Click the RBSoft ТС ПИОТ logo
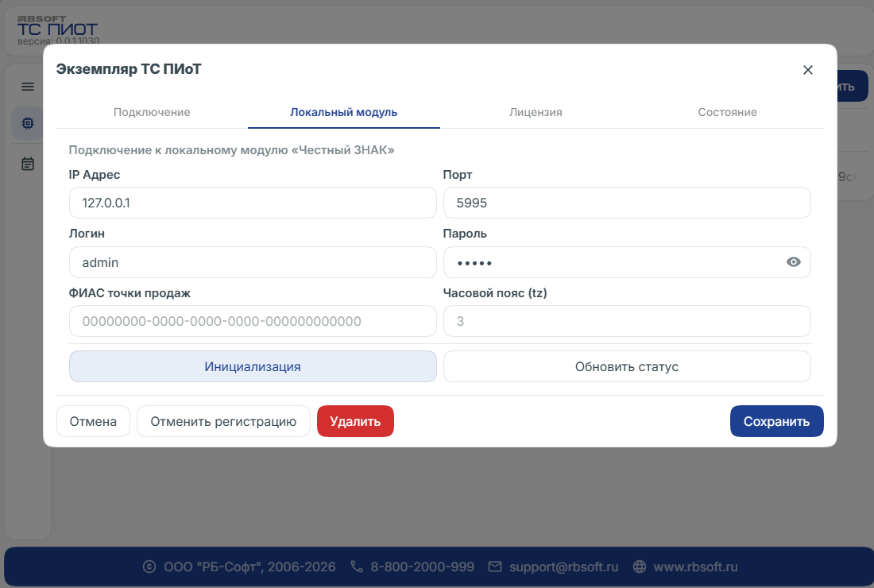Screen dimensions: 874x588 [x=57, y=30]
